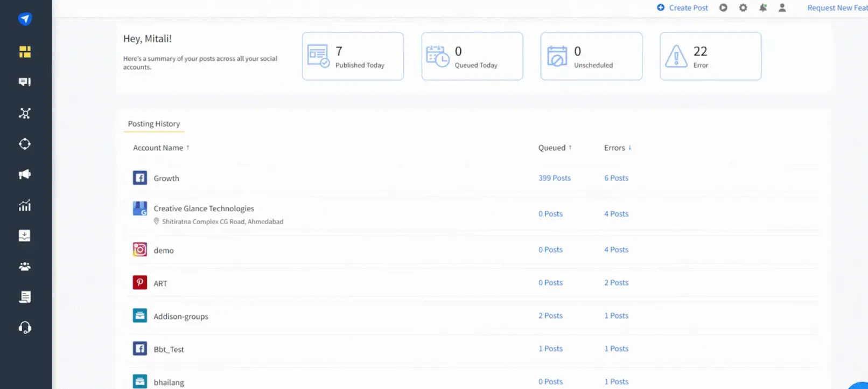The width and height of the screenshot is (868, 389).
Task: Open the 7 Published Today card
Action: (x=353, y=56)
